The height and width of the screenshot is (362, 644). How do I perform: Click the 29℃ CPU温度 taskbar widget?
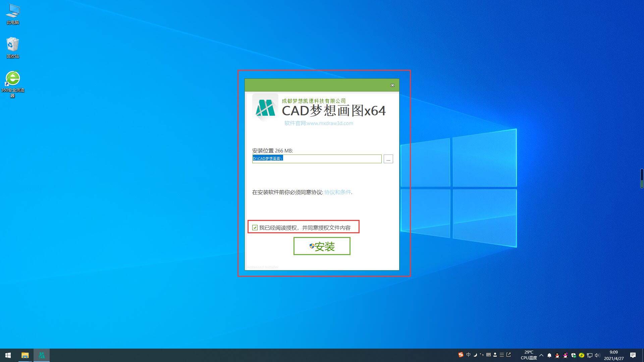(x=529, y=355)
